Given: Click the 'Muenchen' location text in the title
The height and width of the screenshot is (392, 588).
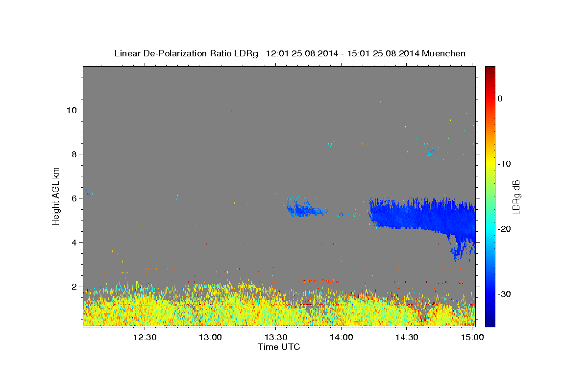Looking at the screenshot, I should tap(444, 53).
